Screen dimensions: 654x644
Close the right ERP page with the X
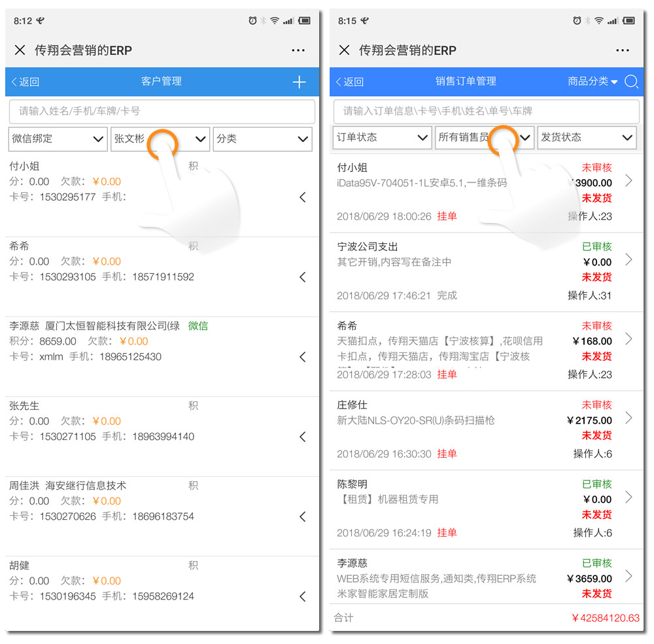[344, 50]
